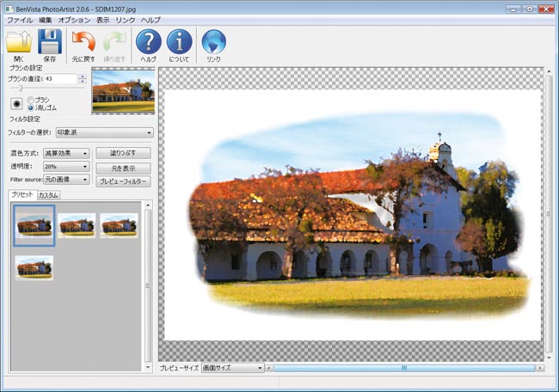Undo with the 元に戻す arrow icon

click(x=83, y=42)
